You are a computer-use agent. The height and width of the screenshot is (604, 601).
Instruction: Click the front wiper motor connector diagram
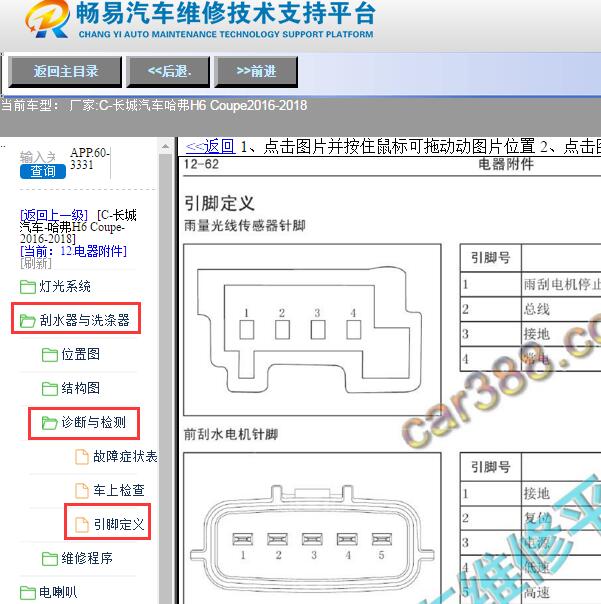(x=312, y=528)
